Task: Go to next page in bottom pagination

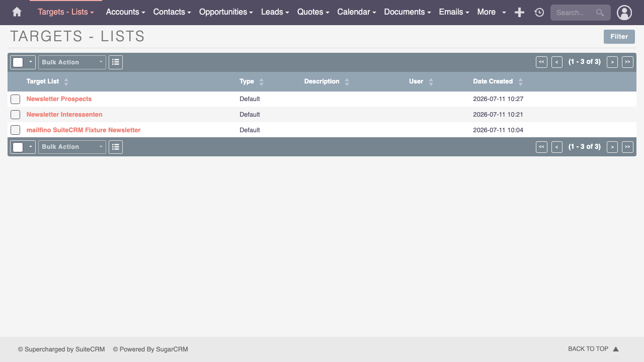Action: tap(612, 147)
